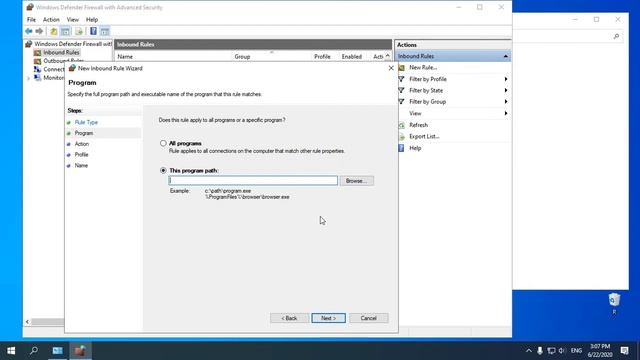Expand the Filter by Group submenu arrow
The width and height of the screenshot is (640, 360).
point(506,102)
